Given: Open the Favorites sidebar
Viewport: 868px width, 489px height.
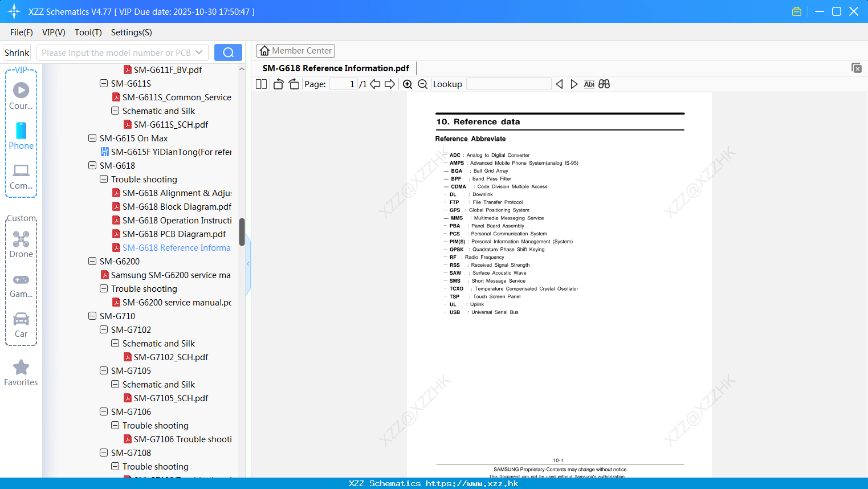Looking at the screenshot, I should pos(21,373).
